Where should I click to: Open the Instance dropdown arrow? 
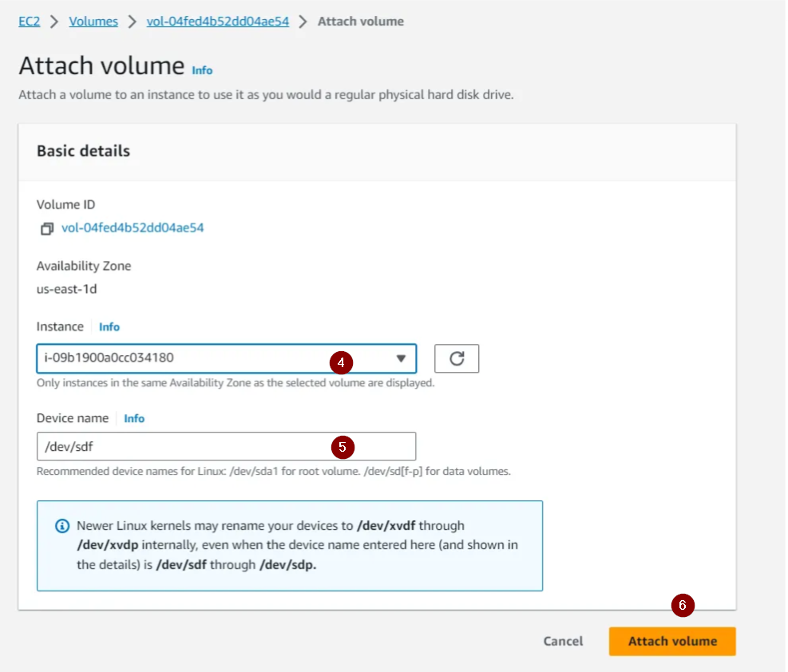point(401,358)
